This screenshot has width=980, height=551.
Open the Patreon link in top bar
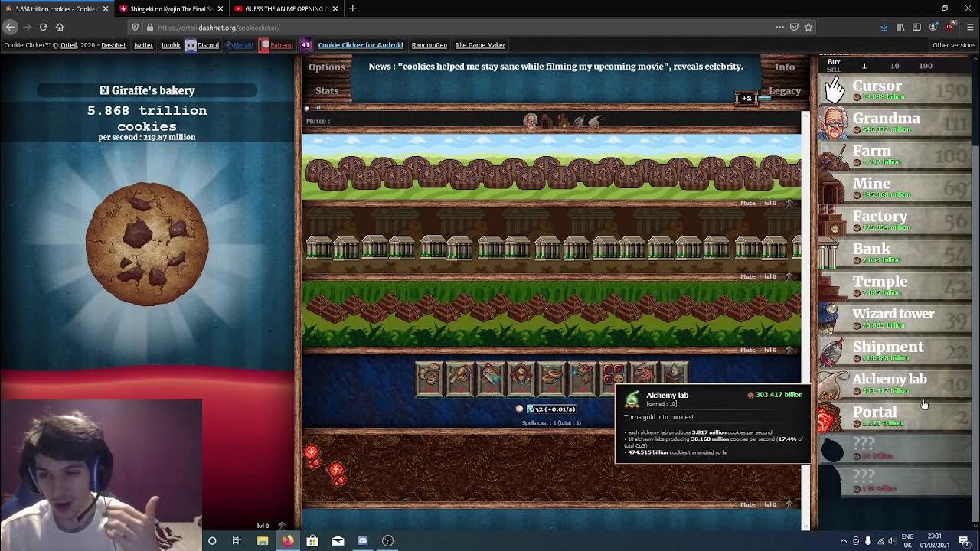point(276,45)
